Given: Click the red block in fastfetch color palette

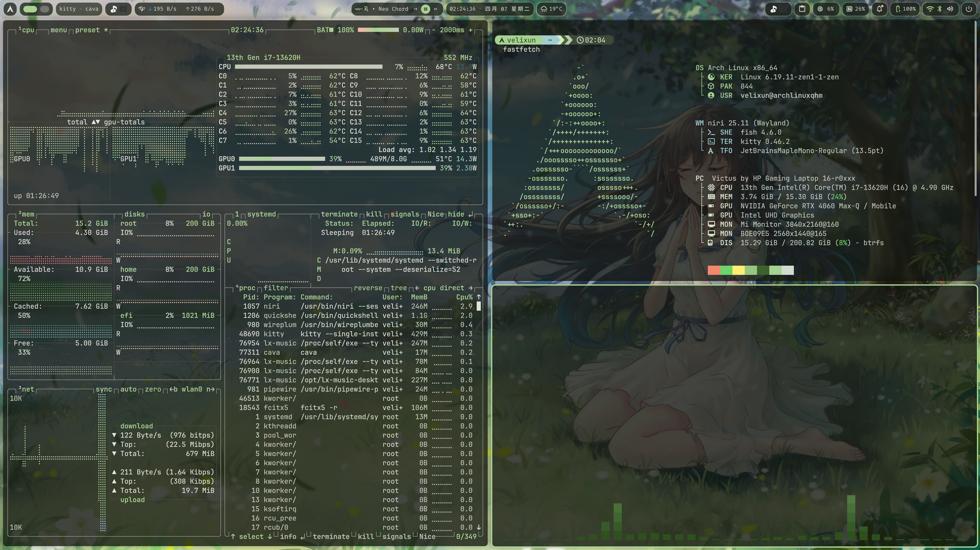Looking at the screenshot, I should click(x=713, y=270).
